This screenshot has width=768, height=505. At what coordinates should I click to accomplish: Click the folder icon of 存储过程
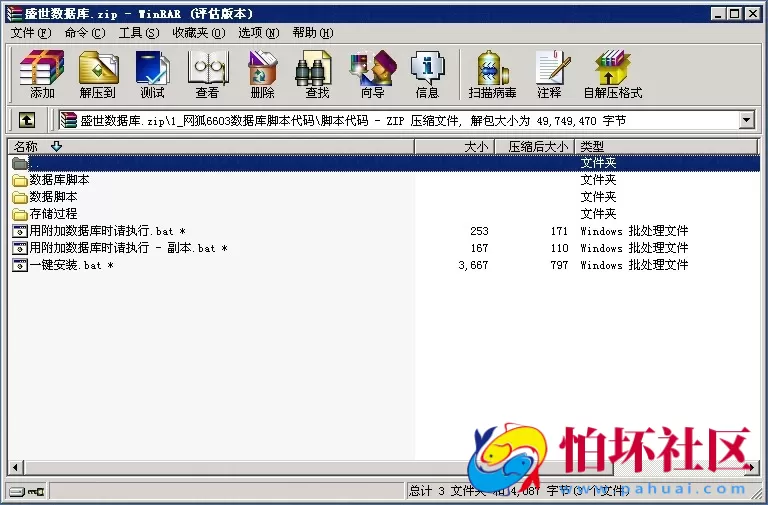[20, 214]
